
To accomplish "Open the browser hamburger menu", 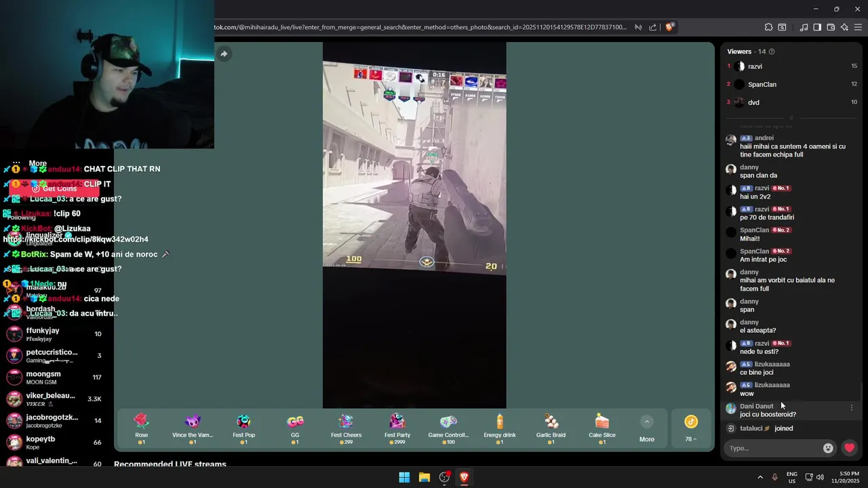I will click(x=858, y=27).
